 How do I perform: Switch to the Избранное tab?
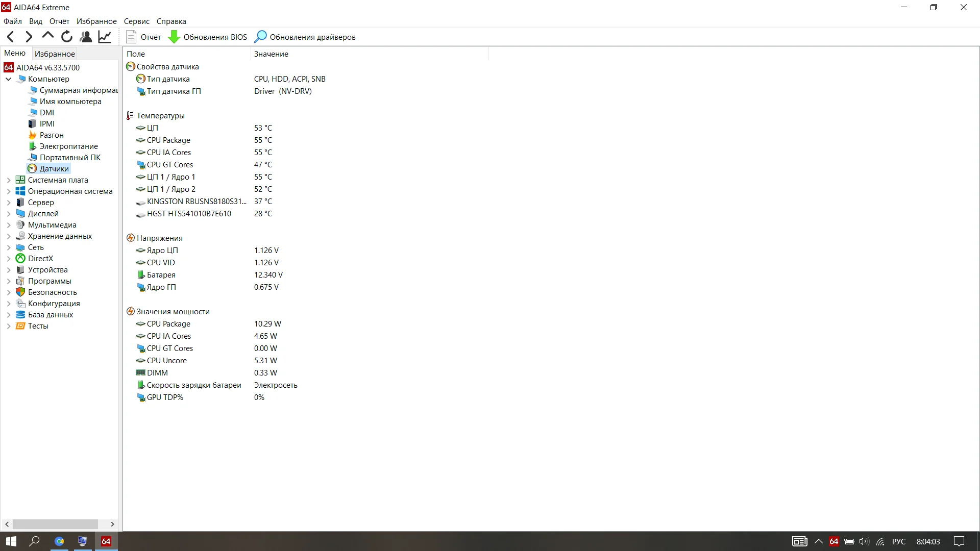55,54
